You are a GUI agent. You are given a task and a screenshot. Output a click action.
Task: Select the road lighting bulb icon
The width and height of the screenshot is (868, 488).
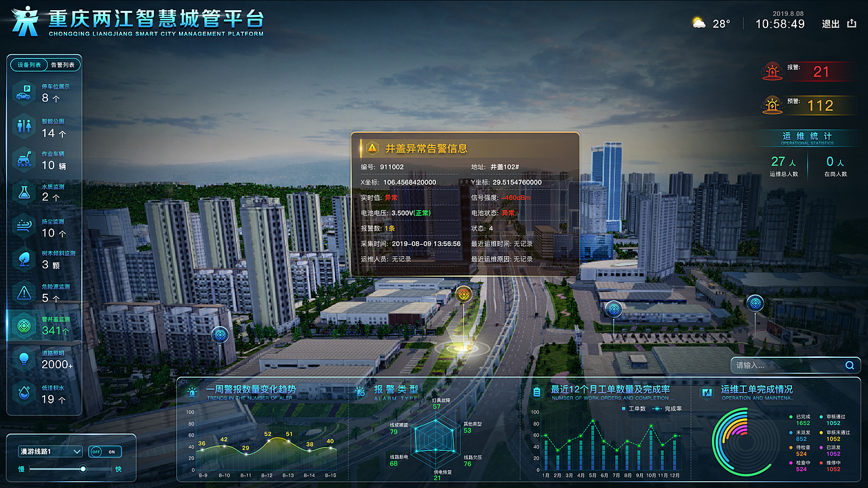(24, 359)
